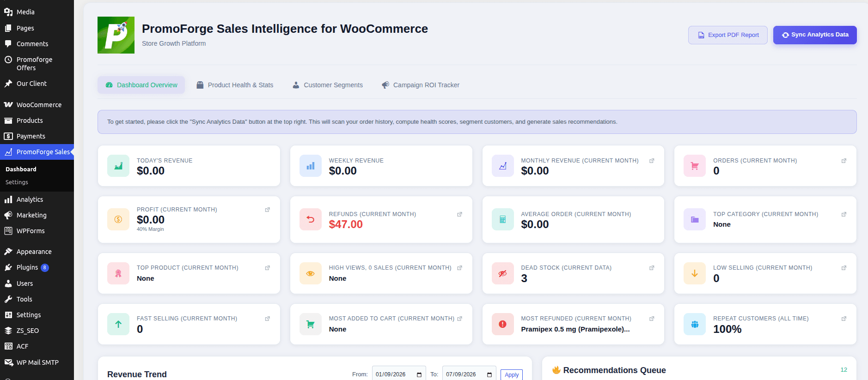
Task: Click the Monthly Revenue line chart icon
Action: (x=503, y=166)
